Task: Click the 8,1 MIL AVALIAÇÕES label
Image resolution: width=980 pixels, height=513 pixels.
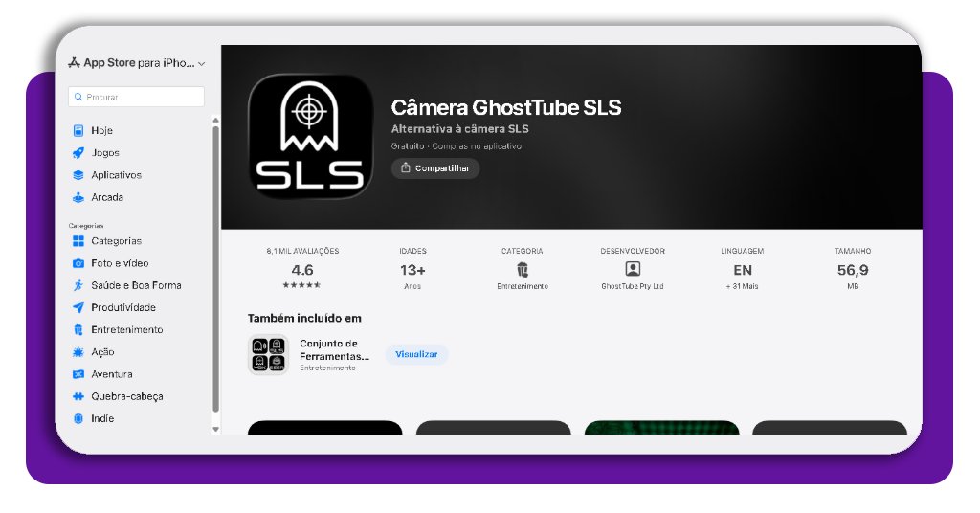Action: pyautogui.click(x=302, y=251)
